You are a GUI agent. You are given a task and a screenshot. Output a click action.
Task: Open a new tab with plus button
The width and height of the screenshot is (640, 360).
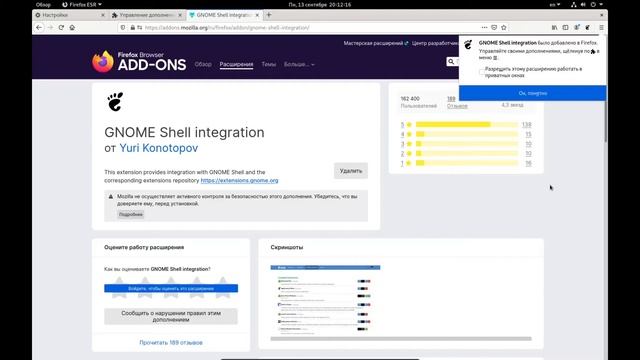click(269, 15)
